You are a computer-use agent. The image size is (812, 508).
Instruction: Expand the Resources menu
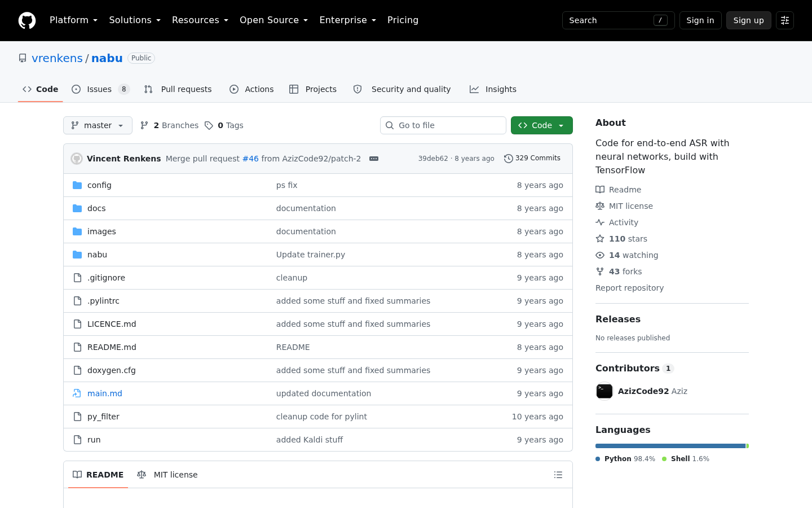tap(200, 20)
